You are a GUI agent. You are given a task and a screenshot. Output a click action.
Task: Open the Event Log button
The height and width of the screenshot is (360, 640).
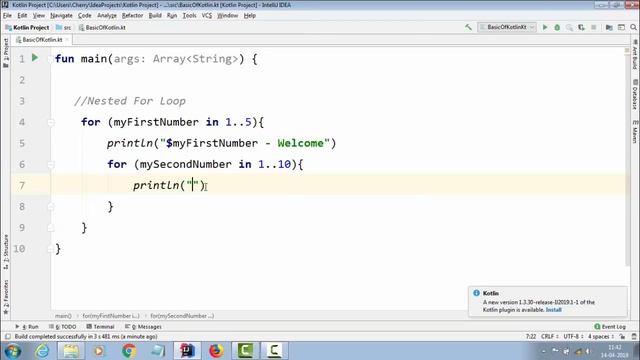tap(610, 327)
